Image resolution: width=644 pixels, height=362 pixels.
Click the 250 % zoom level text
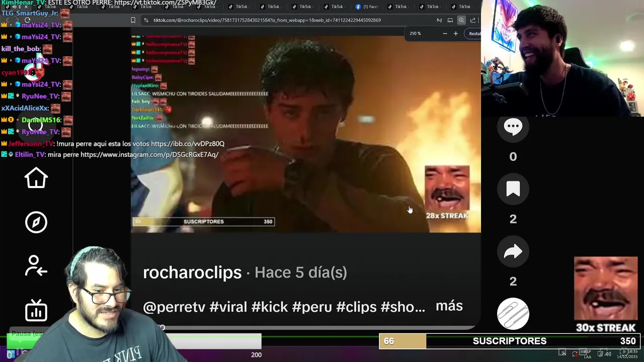pos(415,34)
